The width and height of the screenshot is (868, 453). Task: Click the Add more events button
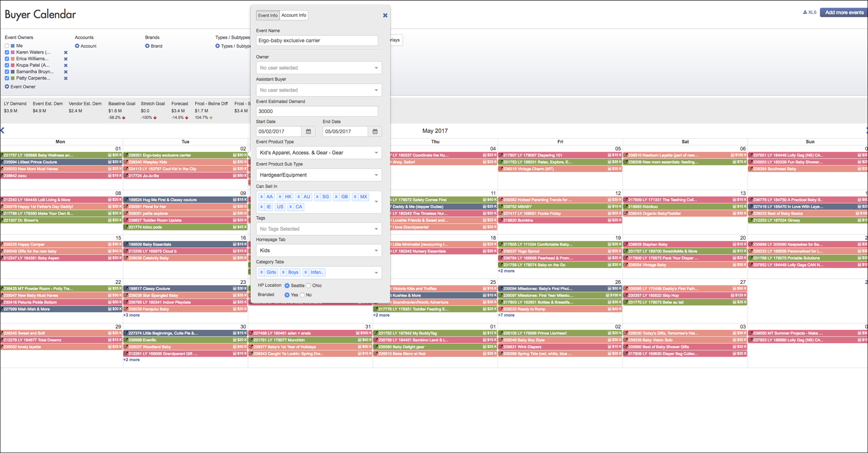click(844, 12)
